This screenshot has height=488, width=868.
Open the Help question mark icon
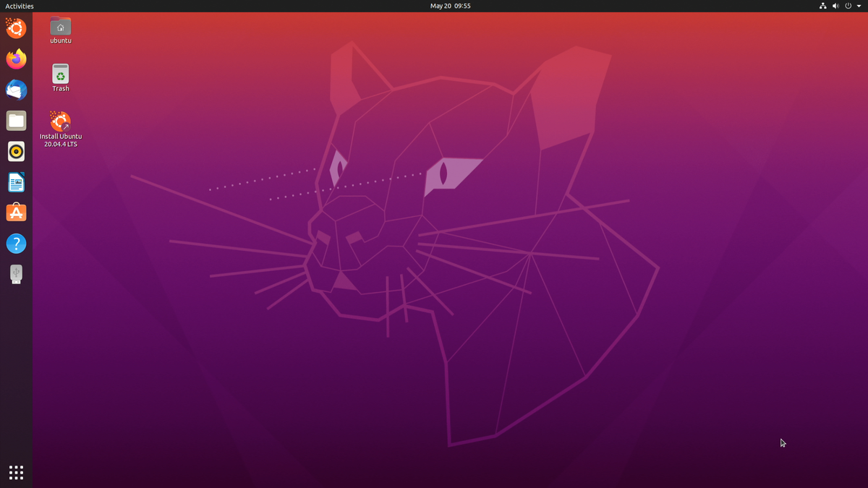(x=16, y=244)
